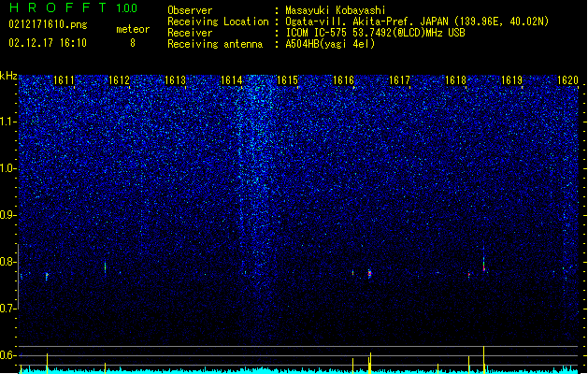Click time marker 1613

tap(176, 80)
